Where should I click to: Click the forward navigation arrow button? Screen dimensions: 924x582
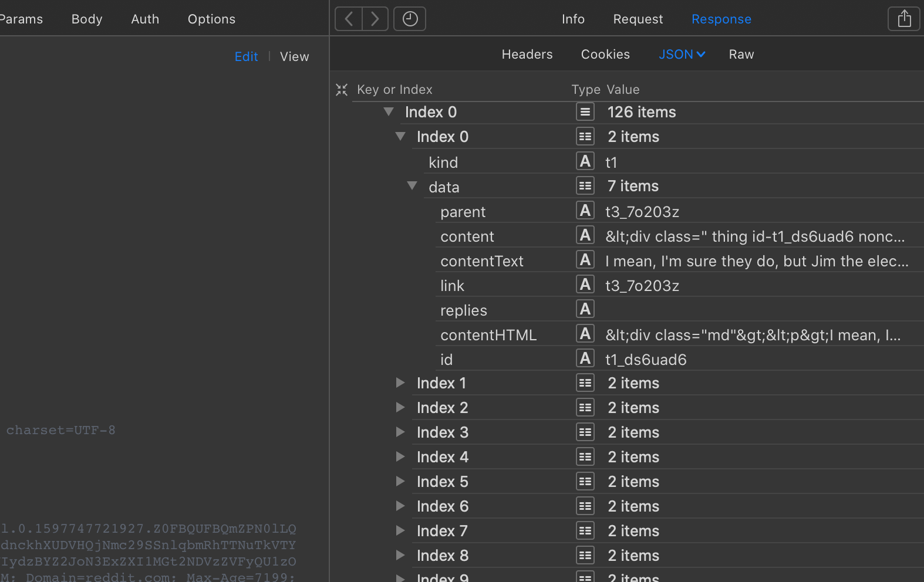click(375, 19)
